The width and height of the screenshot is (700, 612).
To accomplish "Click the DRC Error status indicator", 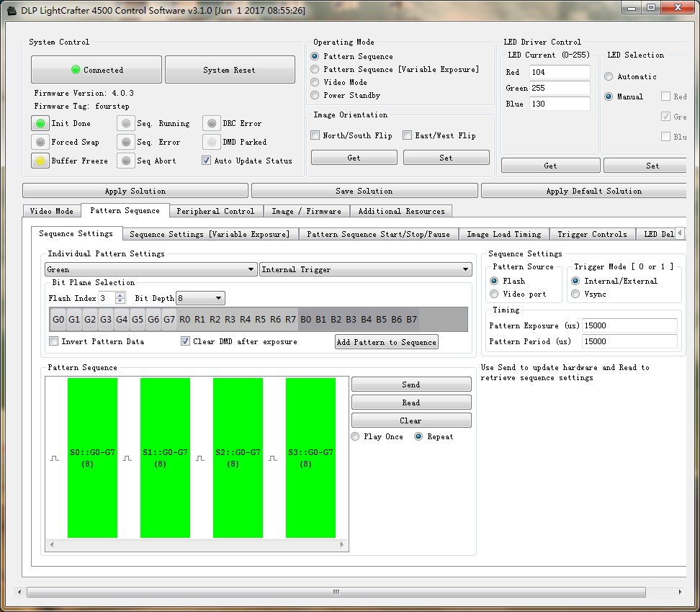I will pyautogui.click(x=212, y=123).
